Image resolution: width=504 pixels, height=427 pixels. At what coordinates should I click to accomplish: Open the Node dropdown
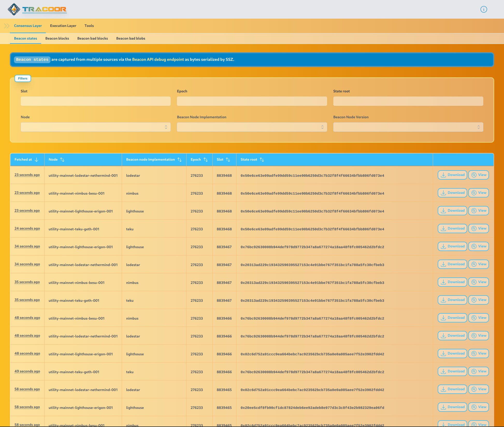(x=96, y=127)
